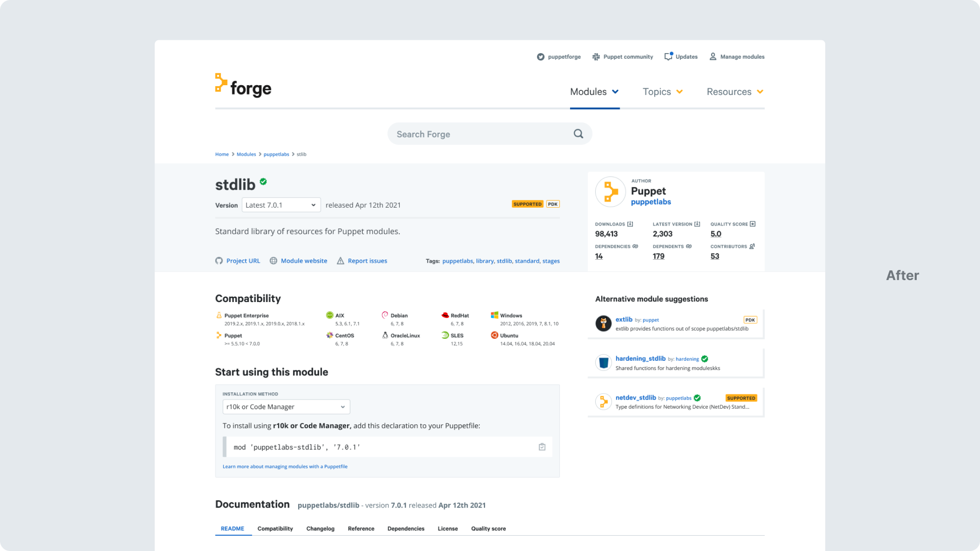Open the hardening_stdlib module link
This screenshot has height=551, width=980.
tap(640, 359)
